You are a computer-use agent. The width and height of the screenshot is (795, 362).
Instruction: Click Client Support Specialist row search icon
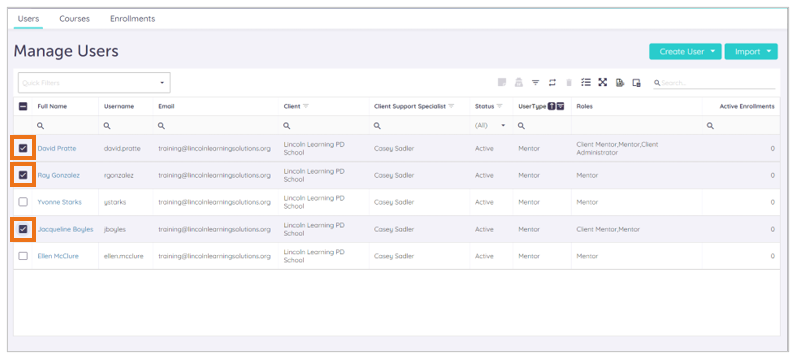(377, 126)
